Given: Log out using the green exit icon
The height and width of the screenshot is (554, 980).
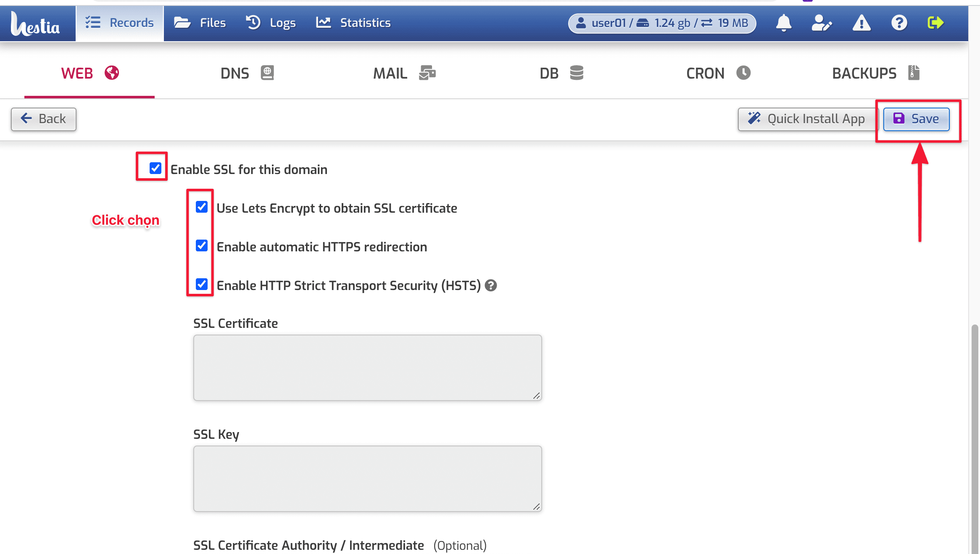Looking at the screenshot, I should tap(936, 23).
